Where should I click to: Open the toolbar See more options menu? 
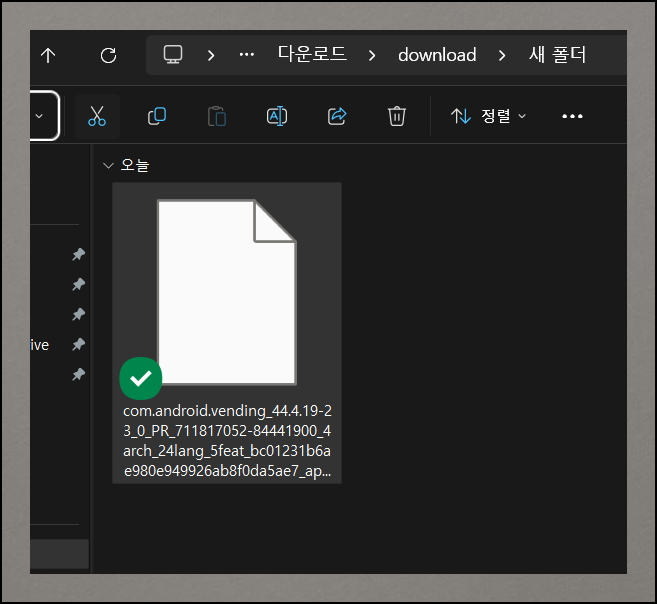572,116
